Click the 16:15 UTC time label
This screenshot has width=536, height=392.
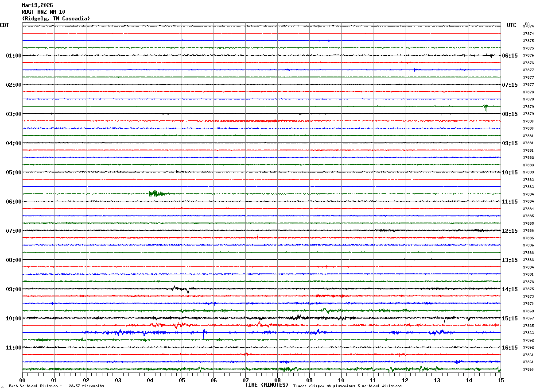510,348
